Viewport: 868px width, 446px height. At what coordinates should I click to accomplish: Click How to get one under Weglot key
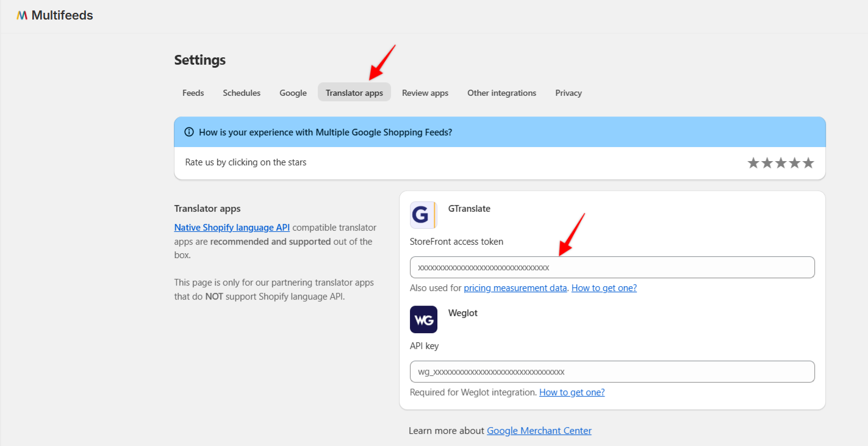pyautogui.click(x=572, y=392)
